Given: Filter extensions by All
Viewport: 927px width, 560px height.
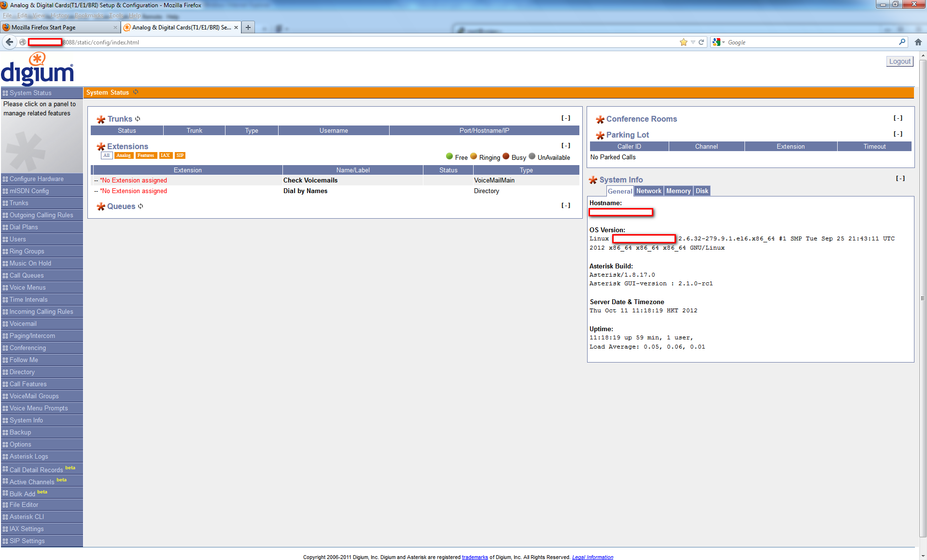Looking at the screenshot, I should 107,155.
